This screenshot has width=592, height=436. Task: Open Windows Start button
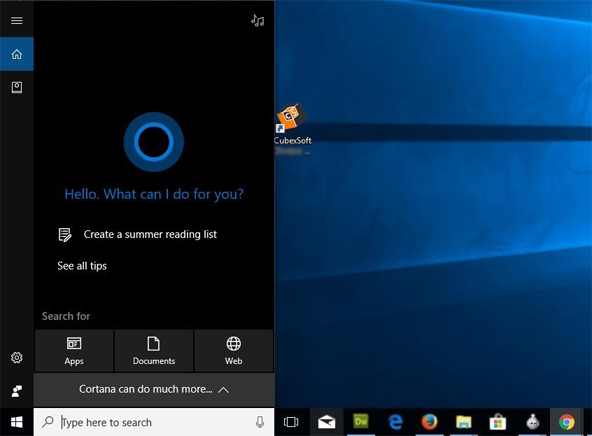click(x=17, y=422)
